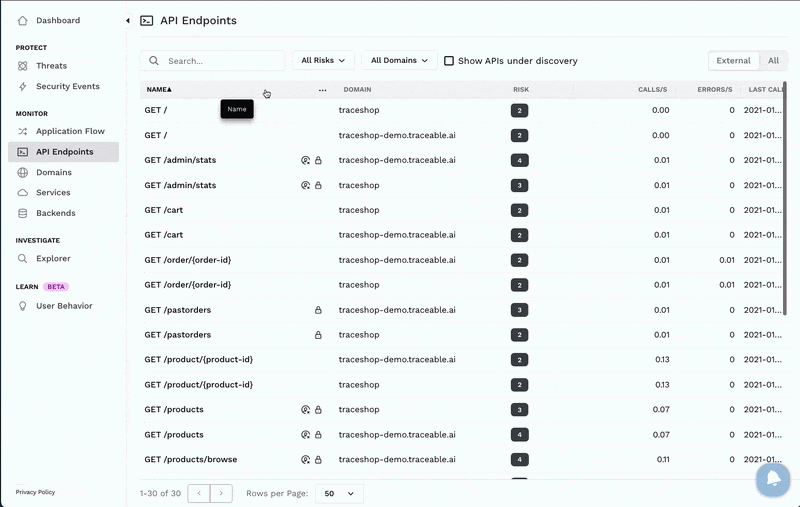
Task: Click the Security Events bolt icon
Action: tap(23, 86)
